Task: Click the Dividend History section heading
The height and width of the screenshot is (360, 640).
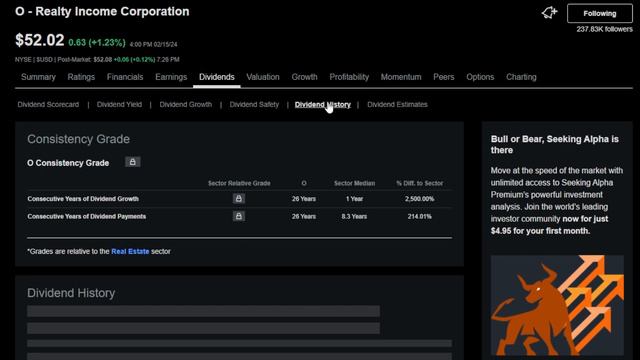Action: (x=71, y=293)
